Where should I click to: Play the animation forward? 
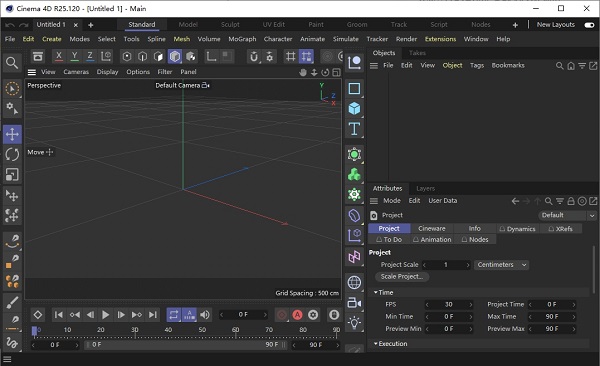tap(105, 315)
